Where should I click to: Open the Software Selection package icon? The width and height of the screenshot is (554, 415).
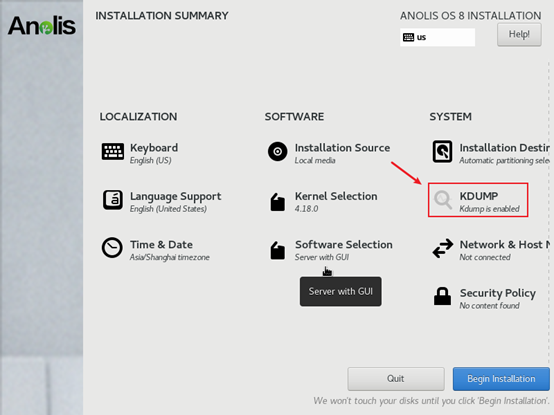[278, 250]
